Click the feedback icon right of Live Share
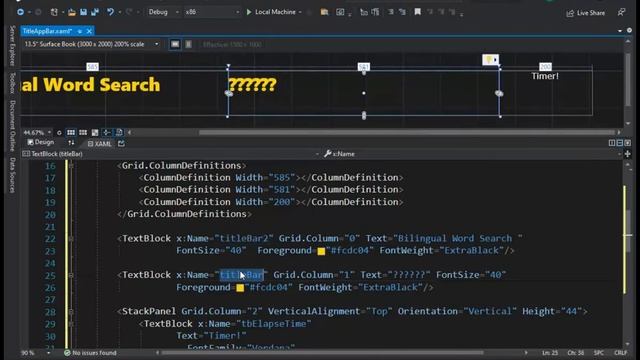This screenshot has height=360, width=640. click(621, 13)
